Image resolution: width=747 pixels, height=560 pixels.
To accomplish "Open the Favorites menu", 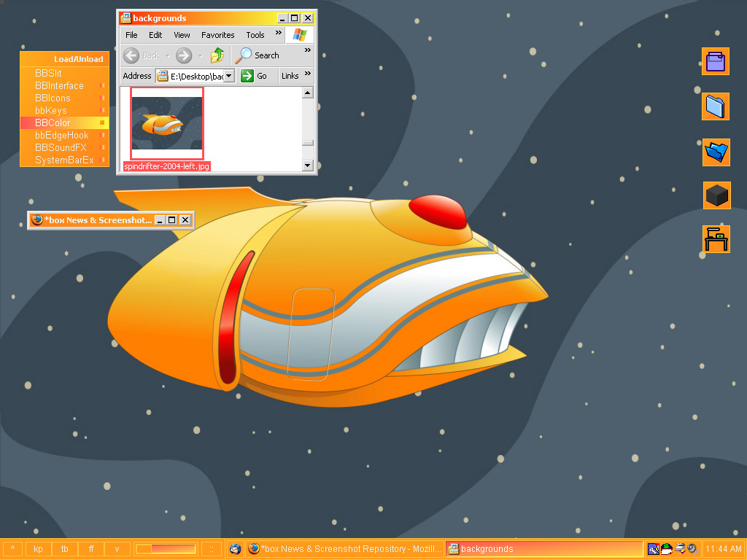I will point(217,35).
